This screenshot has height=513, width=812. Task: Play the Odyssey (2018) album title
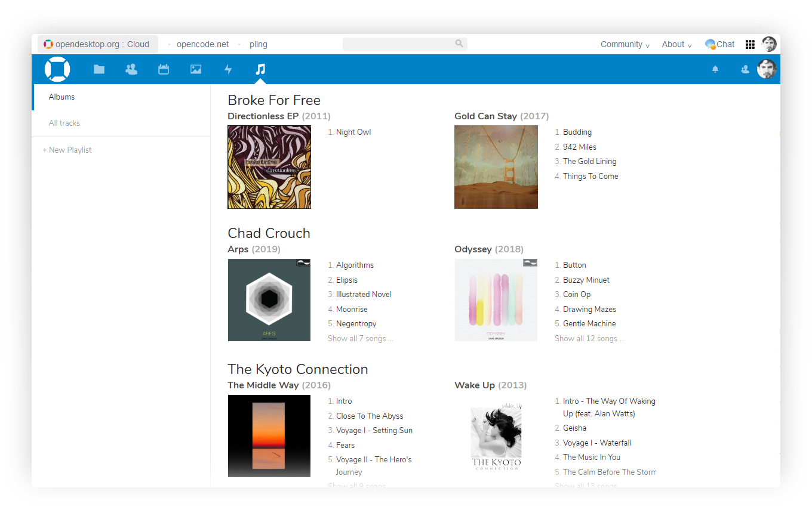point(489,249)
